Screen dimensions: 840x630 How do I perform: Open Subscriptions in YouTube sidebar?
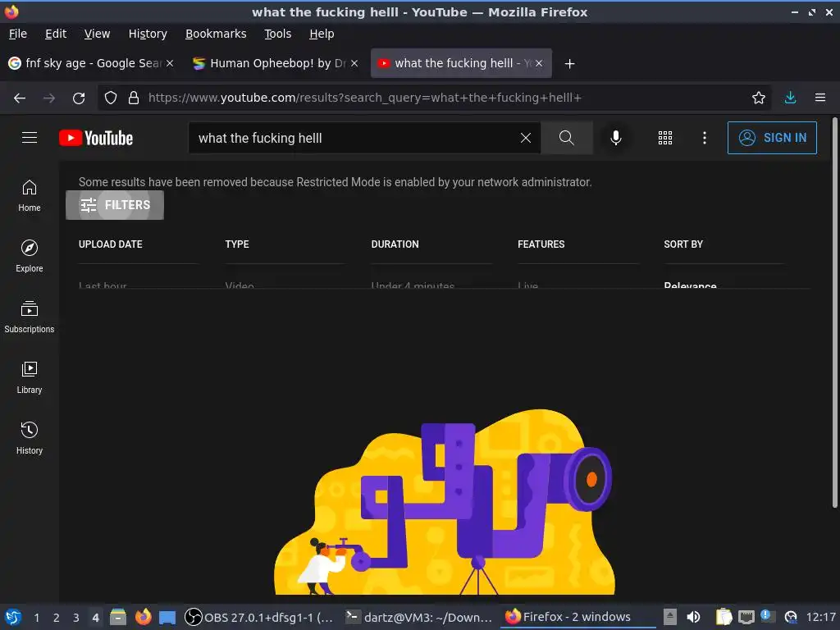30,317
